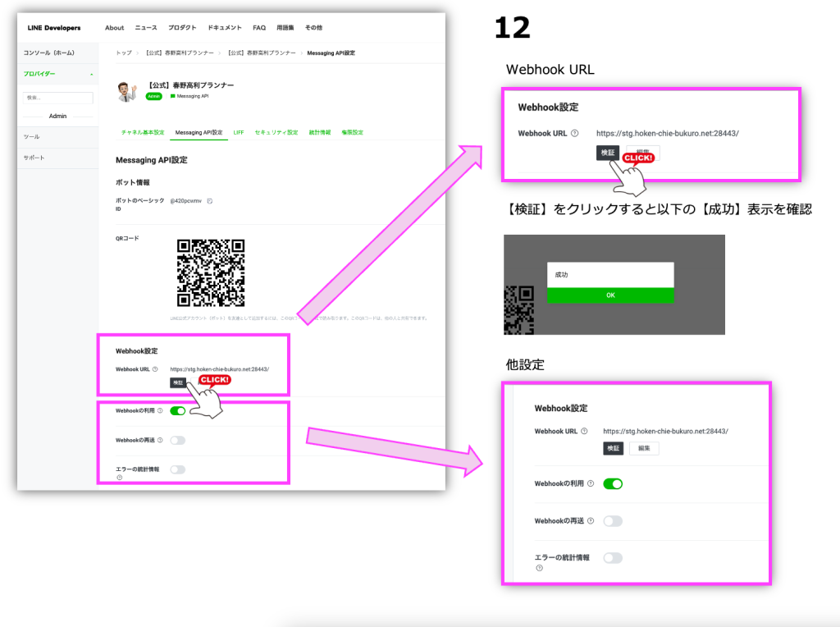This screenshot has height=627, width=840.
Task: Switch to セキュリティ設定 tab
Action: pos(276,132)
